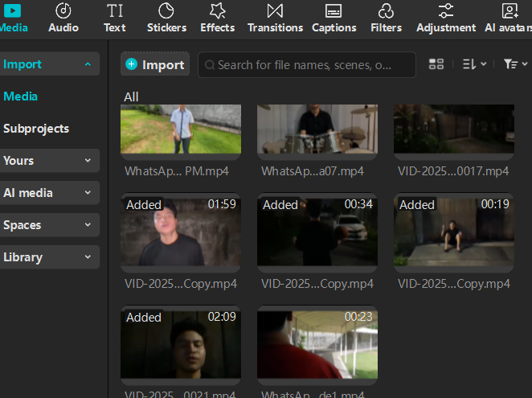Expand the AI media section
532x398 pixels.
click(87, 193)
